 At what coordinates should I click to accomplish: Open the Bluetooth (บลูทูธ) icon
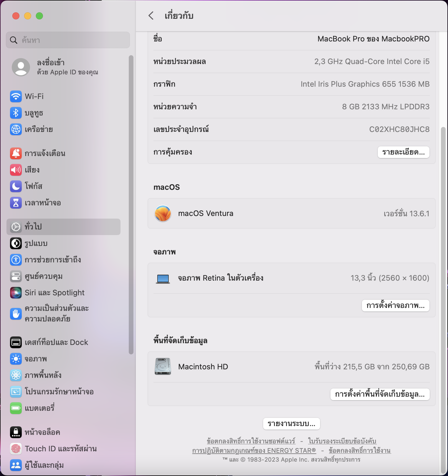point(16,113)
